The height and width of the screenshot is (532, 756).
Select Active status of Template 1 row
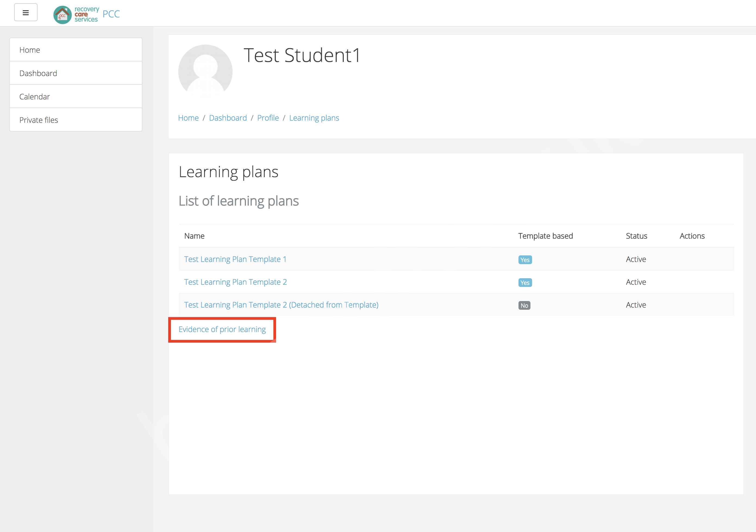click(636, 259)
